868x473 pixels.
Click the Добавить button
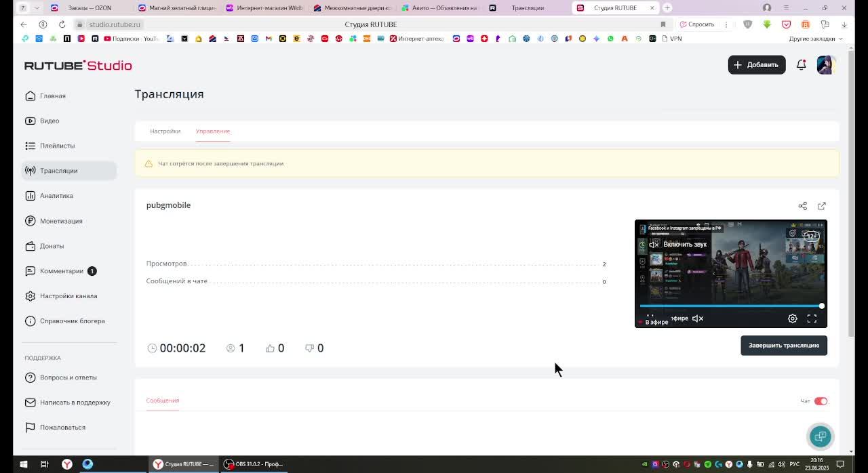[x=757, y=64]
